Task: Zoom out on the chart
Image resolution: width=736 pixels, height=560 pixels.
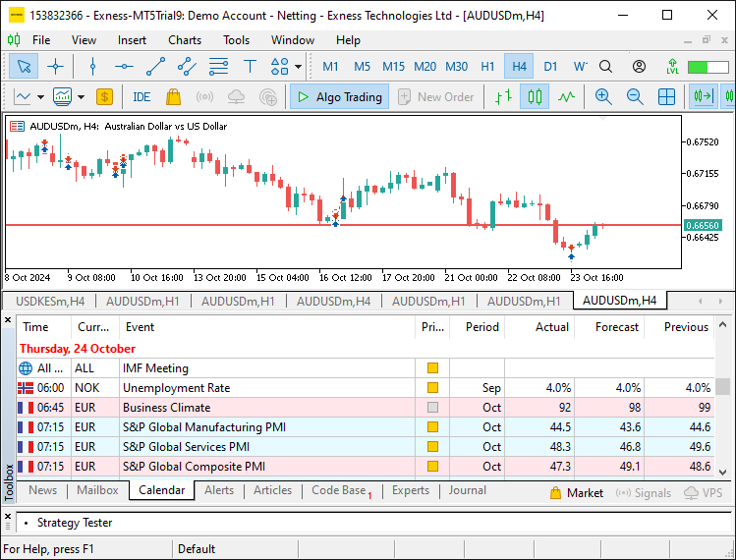Action: (635, 97)
